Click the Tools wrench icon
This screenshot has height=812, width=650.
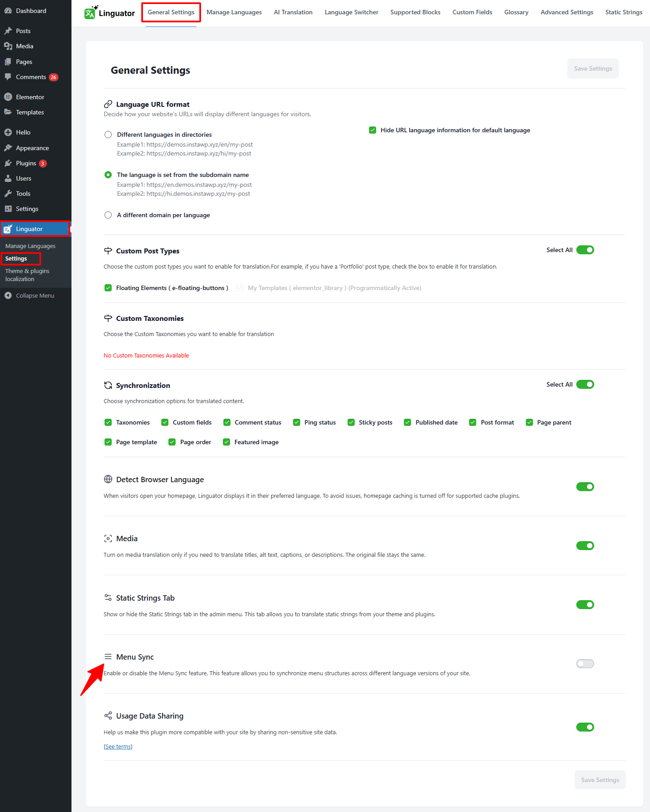point(8,194)
